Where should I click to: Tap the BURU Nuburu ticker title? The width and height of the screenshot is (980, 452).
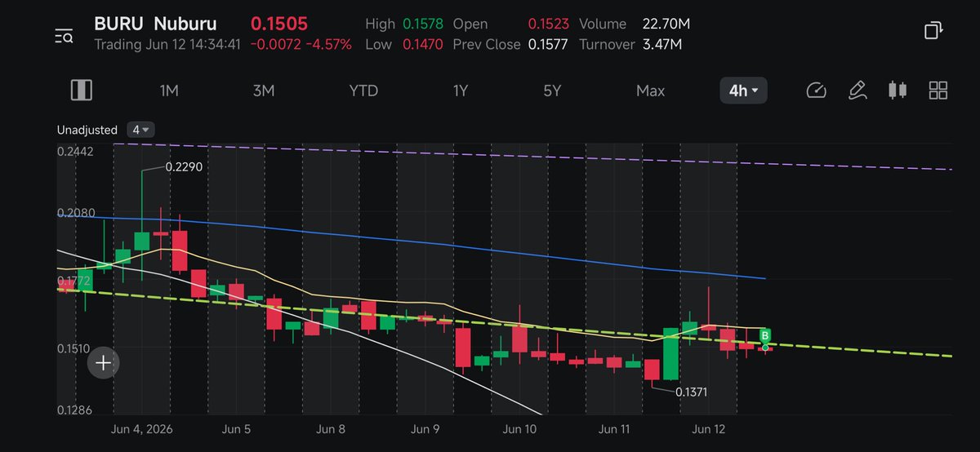155,24
